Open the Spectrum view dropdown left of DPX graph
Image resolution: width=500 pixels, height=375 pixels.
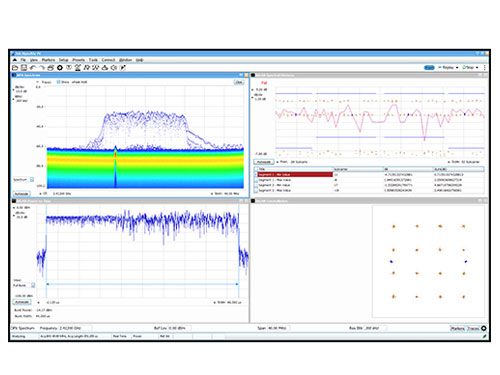(32, 180)
